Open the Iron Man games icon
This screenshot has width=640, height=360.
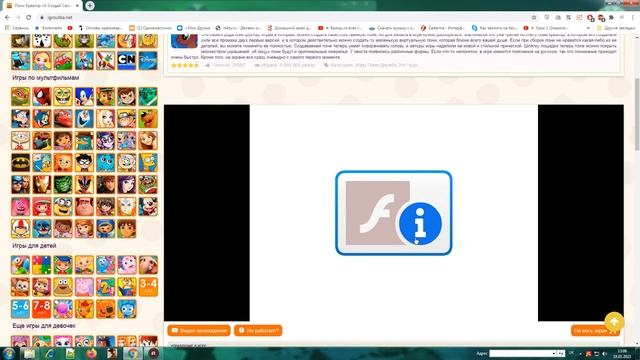click(42, 184)
